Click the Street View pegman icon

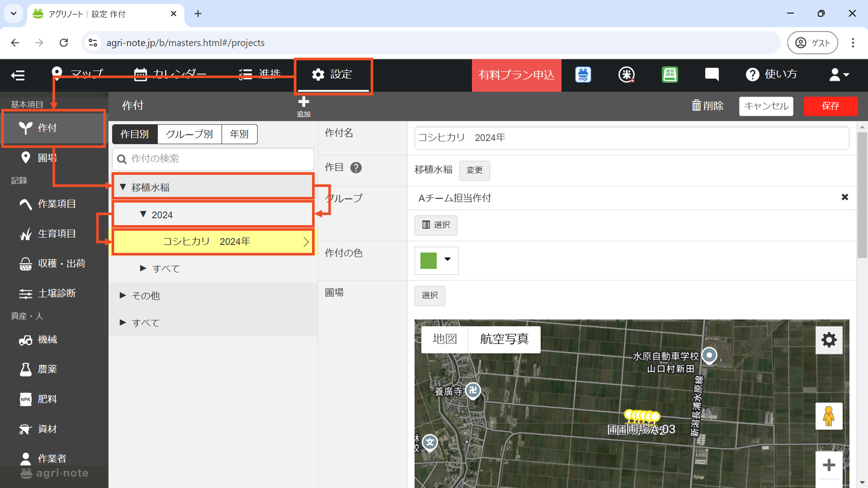[x=829, y=416]
